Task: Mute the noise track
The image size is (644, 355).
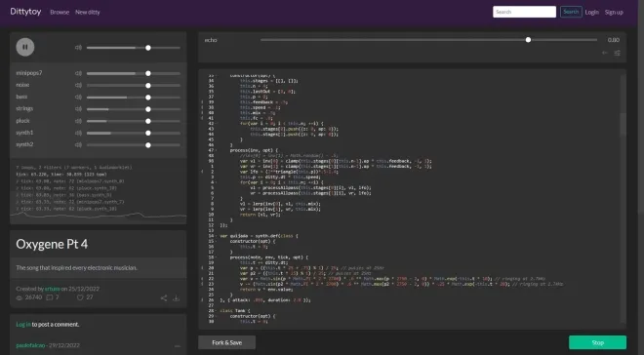Action: (x=78, y=85)
